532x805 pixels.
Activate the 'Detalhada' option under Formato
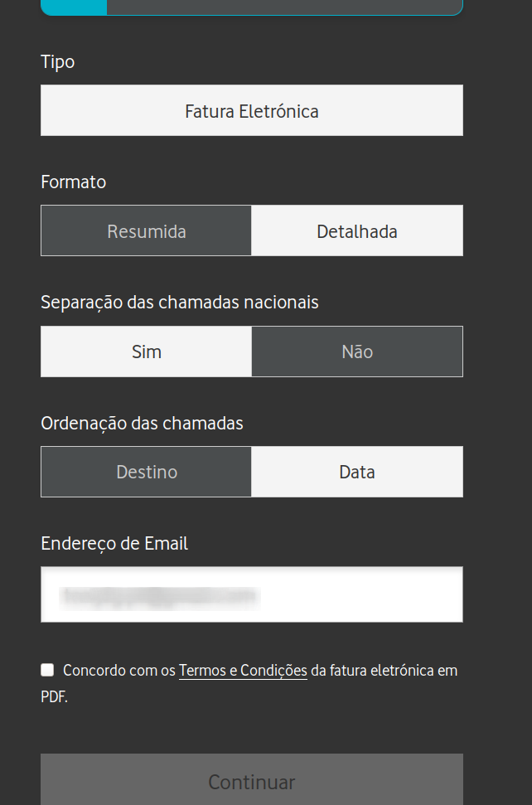(356, 230)
